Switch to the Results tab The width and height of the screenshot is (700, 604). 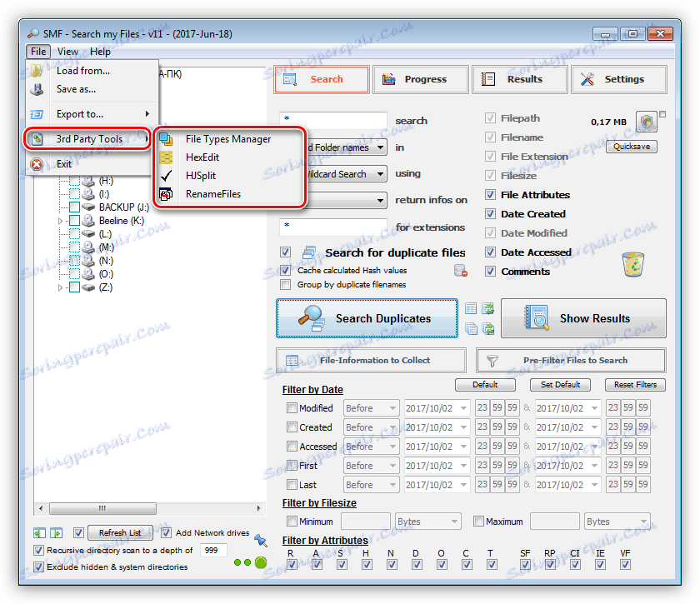pos(519,79)
